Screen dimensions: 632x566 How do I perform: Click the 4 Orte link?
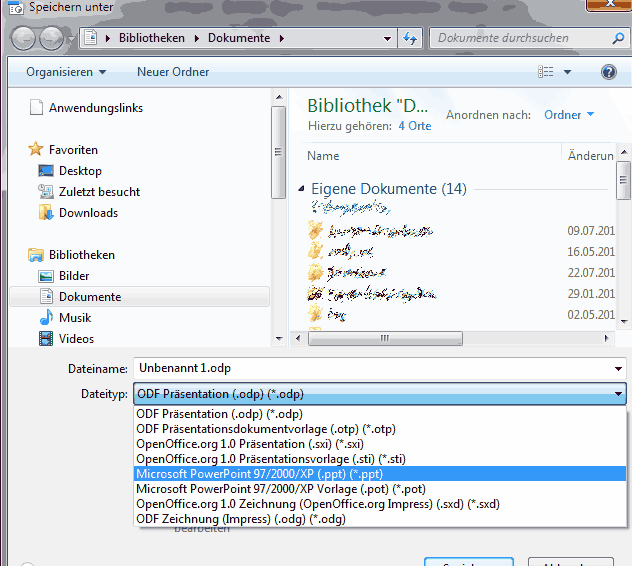coord(415,126)
